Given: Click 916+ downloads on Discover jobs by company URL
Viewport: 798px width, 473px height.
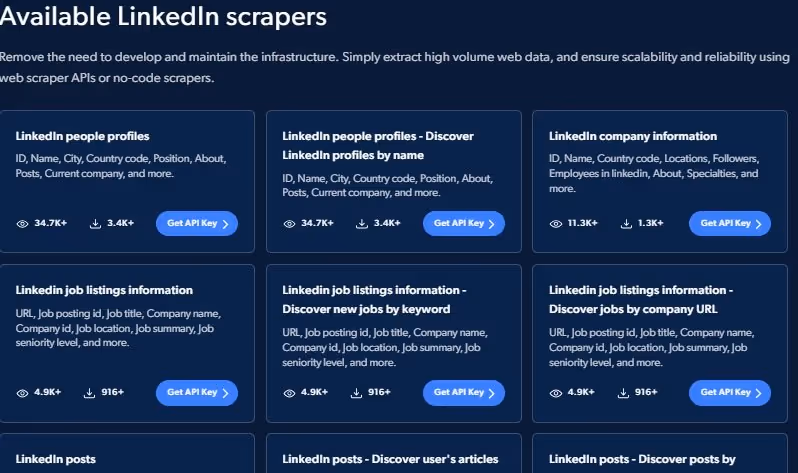Looking at the screenshot, I should [646, 392].
